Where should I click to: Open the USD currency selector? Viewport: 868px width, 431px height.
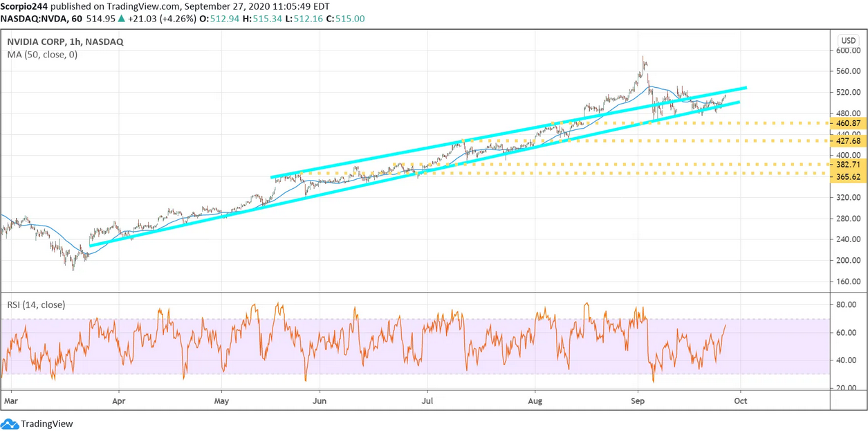pos(848,41)
